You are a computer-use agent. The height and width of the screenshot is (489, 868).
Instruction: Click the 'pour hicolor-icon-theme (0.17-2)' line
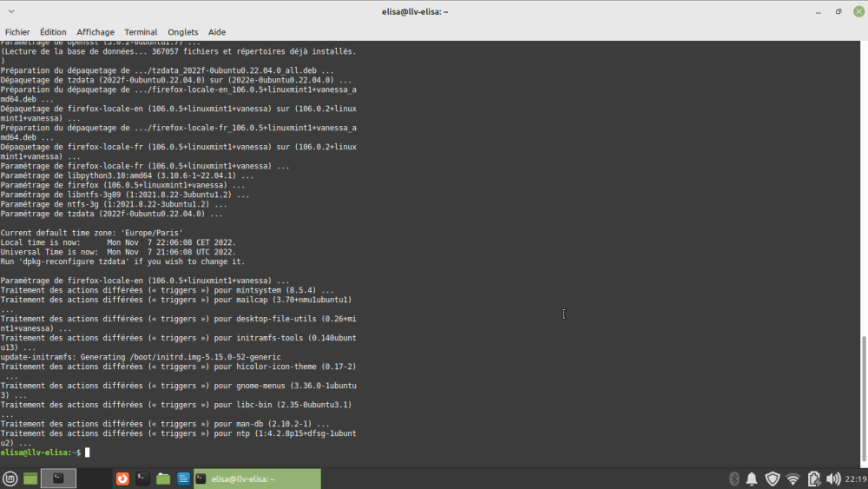tap(178, 367)
